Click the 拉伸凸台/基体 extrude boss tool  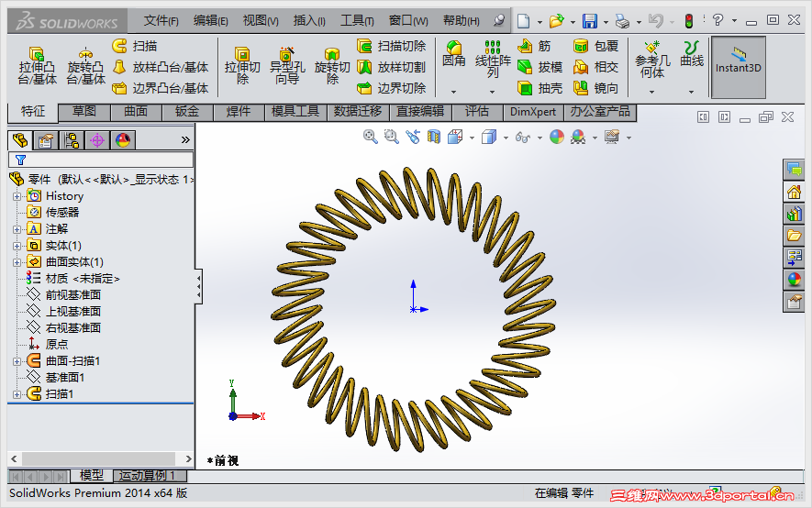(x=37, y=66)
